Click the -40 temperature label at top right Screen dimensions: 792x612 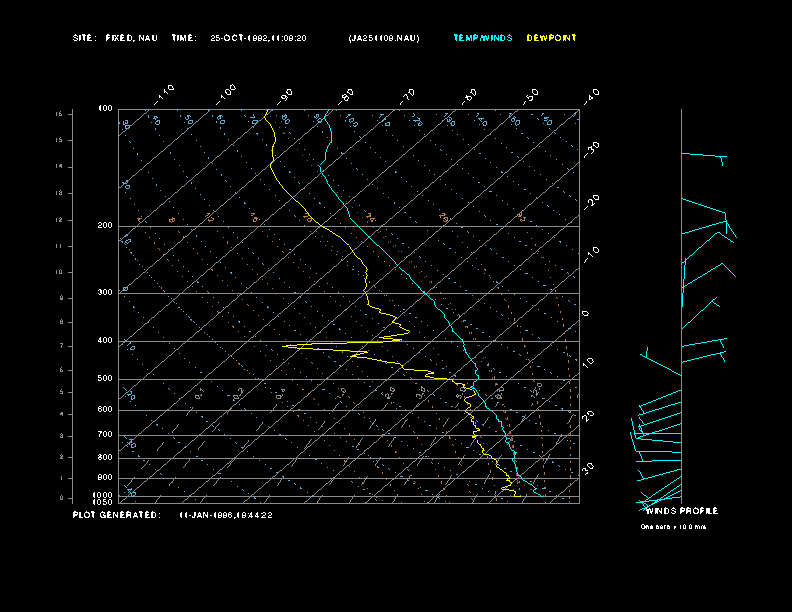591,95
